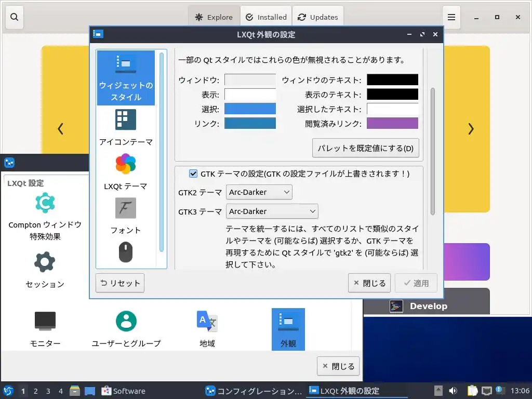The image size is (532, 399).
Task: Open network status tray icon
Action: point(486,391)
